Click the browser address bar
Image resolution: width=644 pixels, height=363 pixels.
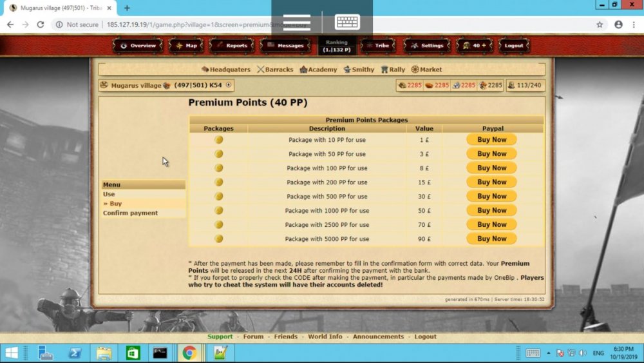193,25
